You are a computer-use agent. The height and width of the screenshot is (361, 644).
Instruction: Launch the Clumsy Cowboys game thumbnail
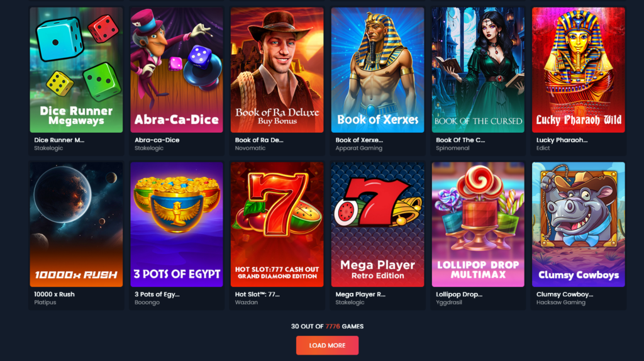coord(579,225)
